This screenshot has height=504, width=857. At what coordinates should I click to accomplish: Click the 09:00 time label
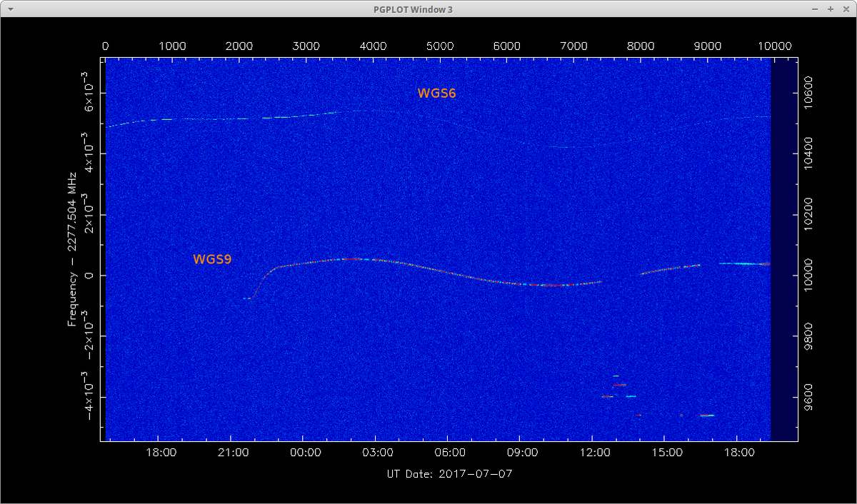(x=523, y=452)
